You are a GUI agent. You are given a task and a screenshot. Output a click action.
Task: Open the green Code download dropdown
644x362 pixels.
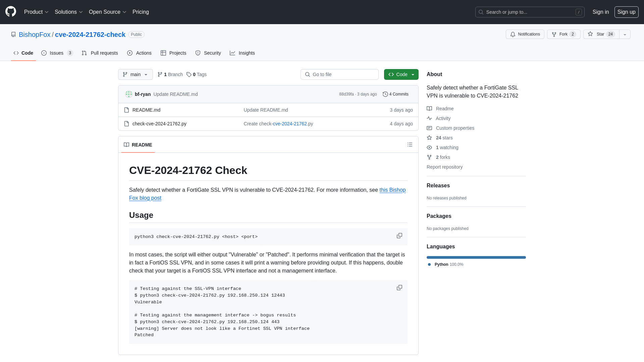pos(401,74)
